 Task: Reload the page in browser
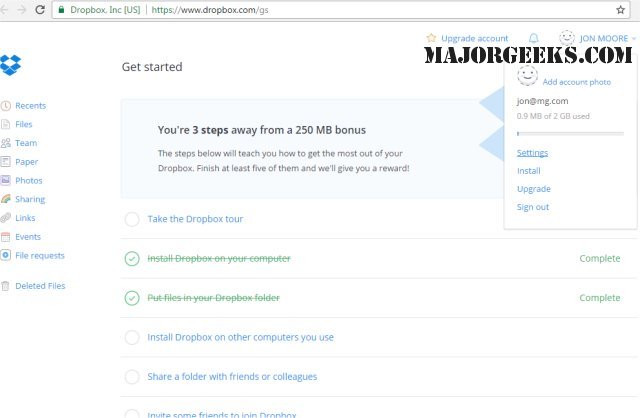click(x=40, y=10)
